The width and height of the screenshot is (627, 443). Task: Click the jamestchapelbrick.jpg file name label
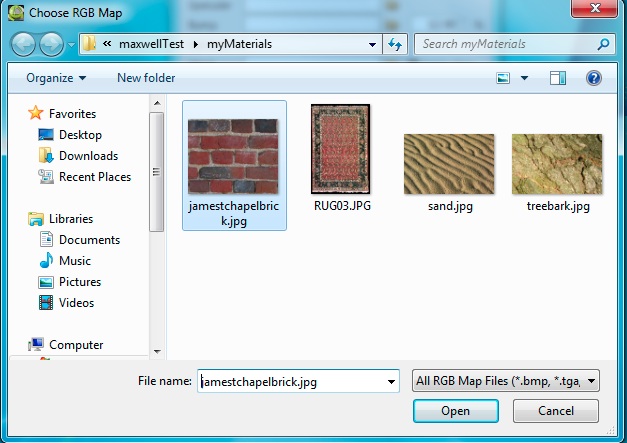pyautogui.click(x=234, y=214)
